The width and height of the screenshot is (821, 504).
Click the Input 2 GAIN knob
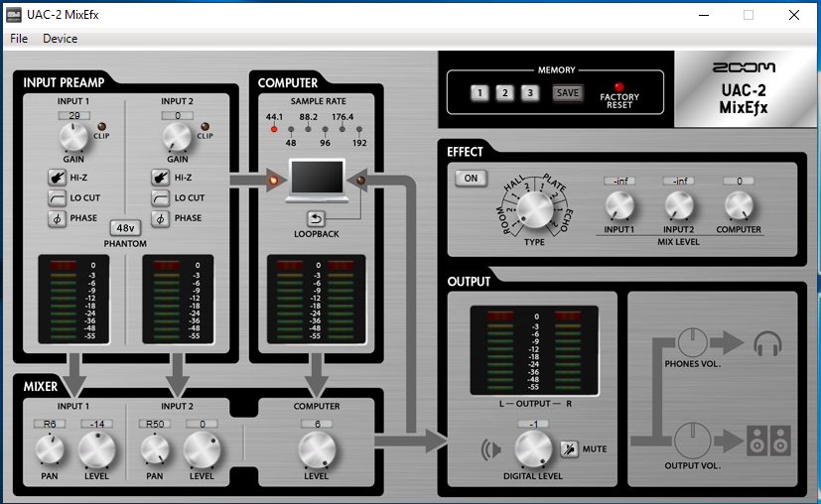178,138
